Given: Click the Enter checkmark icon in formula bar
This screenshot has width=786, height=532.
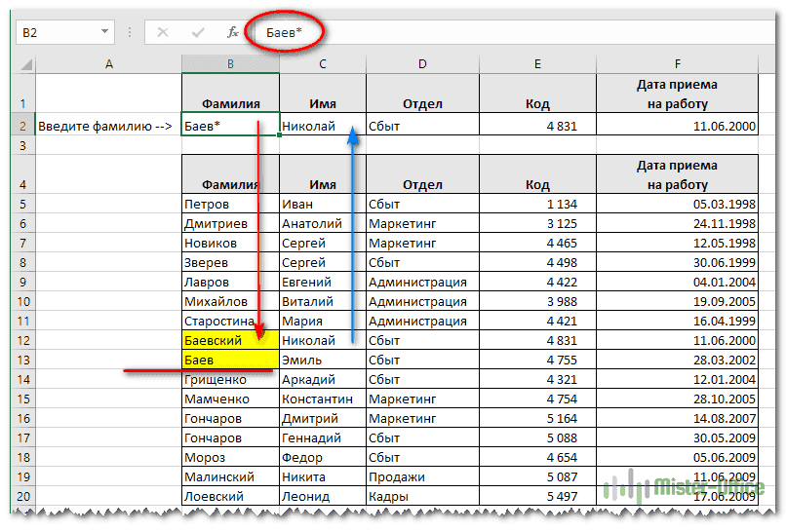Looking at the screenshot, I should coord(198,32).
